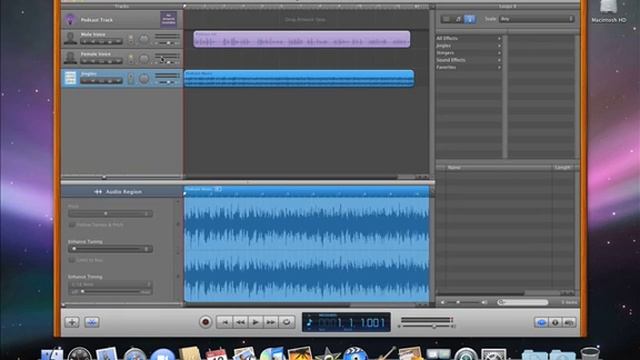Image resolution: width=640 pixels, height=360 pixels.
Task: Open iMovie star icon in Dock
Action: (x=327, y=354)
